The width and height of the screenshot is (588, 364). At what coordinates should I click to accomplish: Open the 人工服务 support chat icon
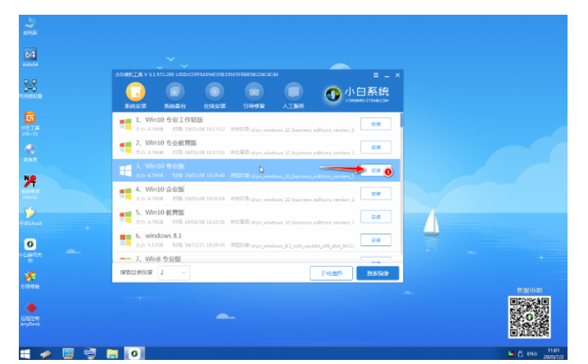point(293,92)
